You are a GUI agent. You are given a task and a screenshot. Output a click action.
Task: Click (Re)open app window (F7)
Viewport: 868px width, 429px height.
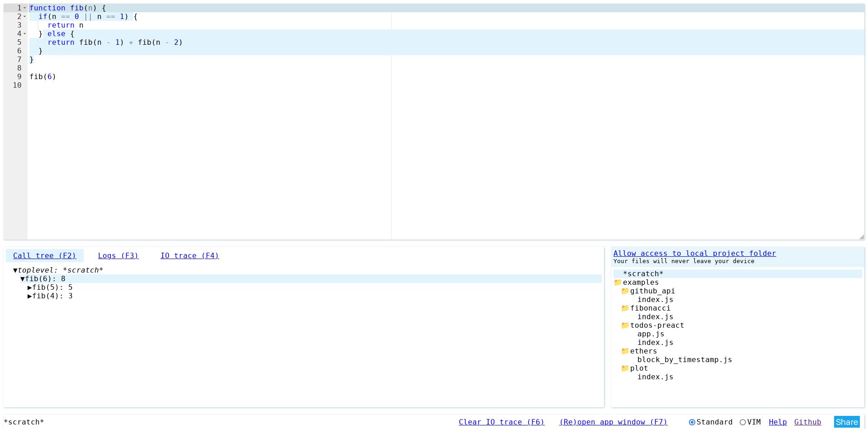(613, 422)
